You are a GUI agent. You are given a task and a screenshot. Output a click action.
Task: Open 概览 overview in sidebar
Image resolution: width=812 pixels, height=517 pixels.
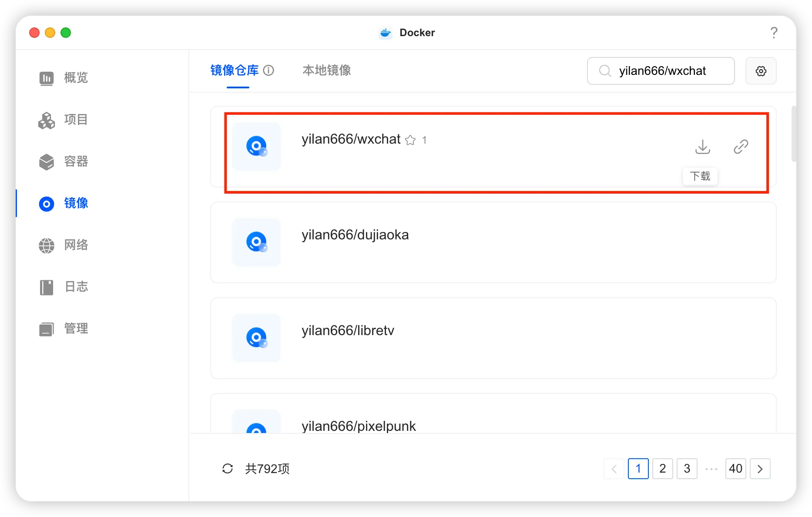64,78
